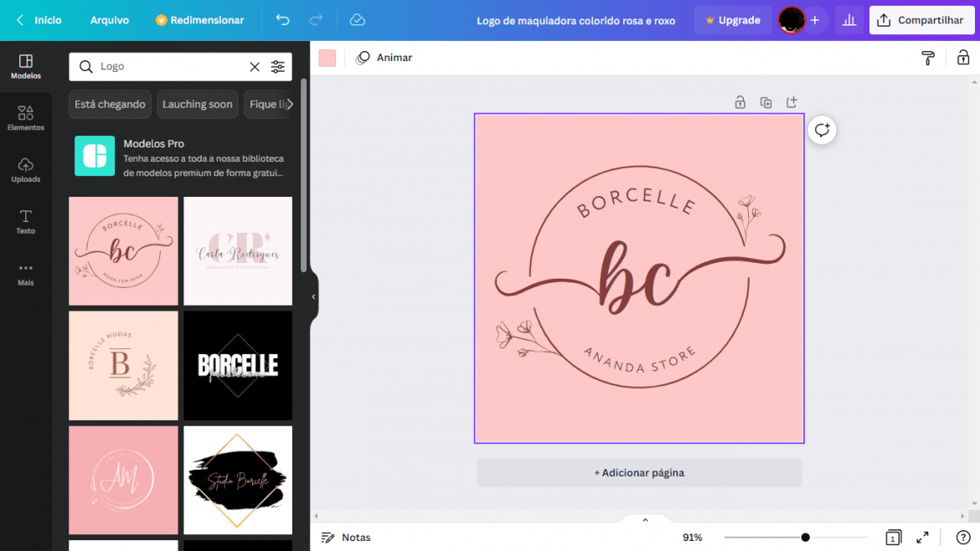This screenshot has height=551, width=980.
Task: Switch to the Elementos tab
Action: point(25,118)
